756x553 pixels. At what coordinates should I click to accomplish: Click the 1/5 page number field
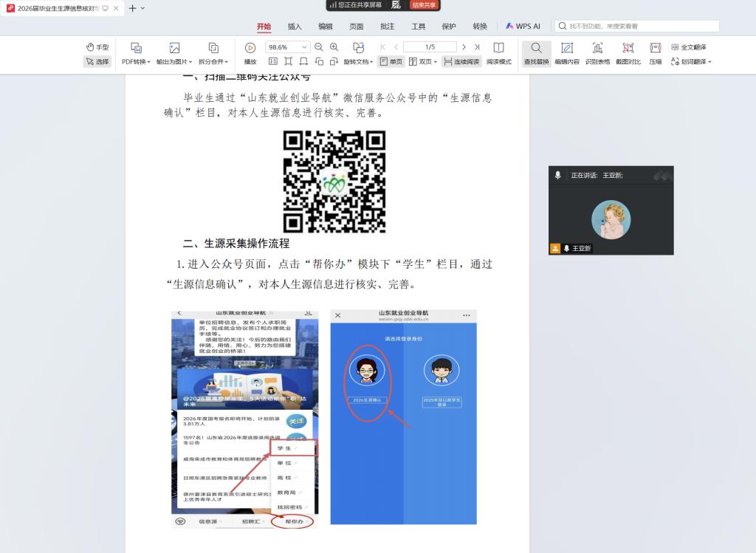[430, 47]
